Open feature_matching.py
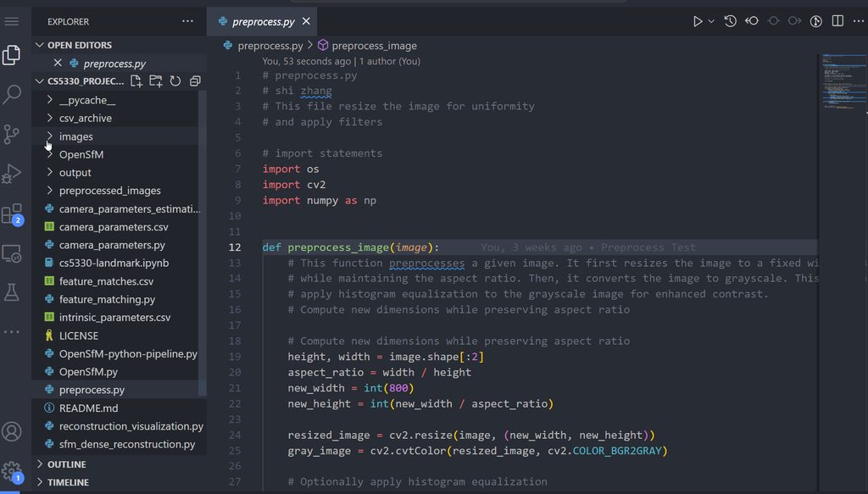Image resolution: width=868 pixels, height=494 pixels. pyautogui.click(x=107, y=299)
